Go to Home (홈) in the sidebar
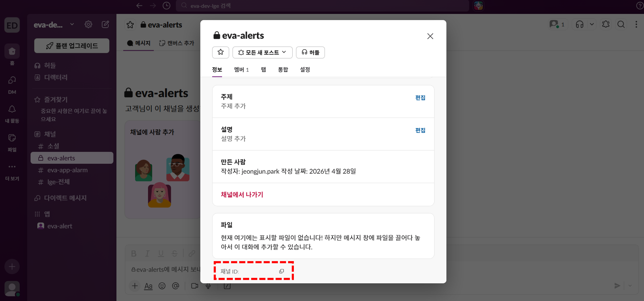This screenshot has width=644, height=301. 12,55
